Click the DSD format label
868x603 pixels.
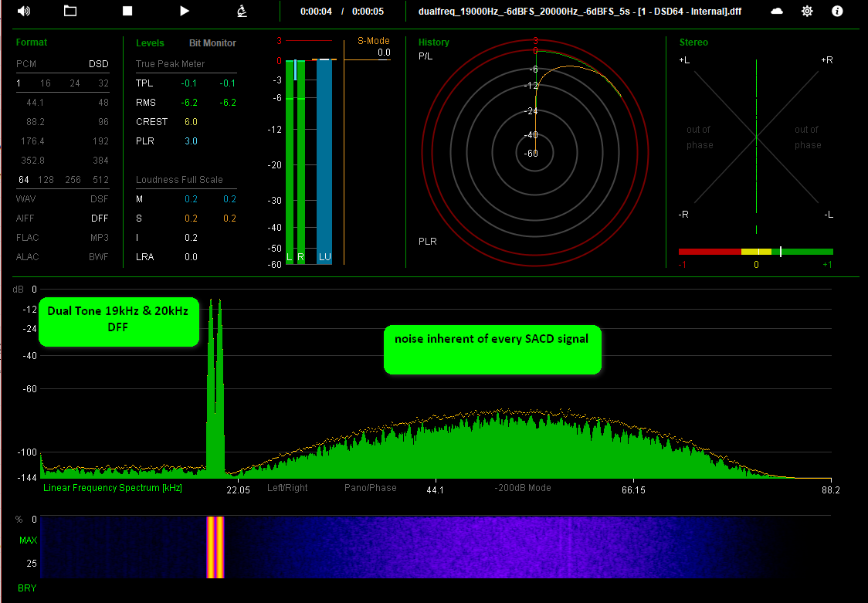[99, 63]
